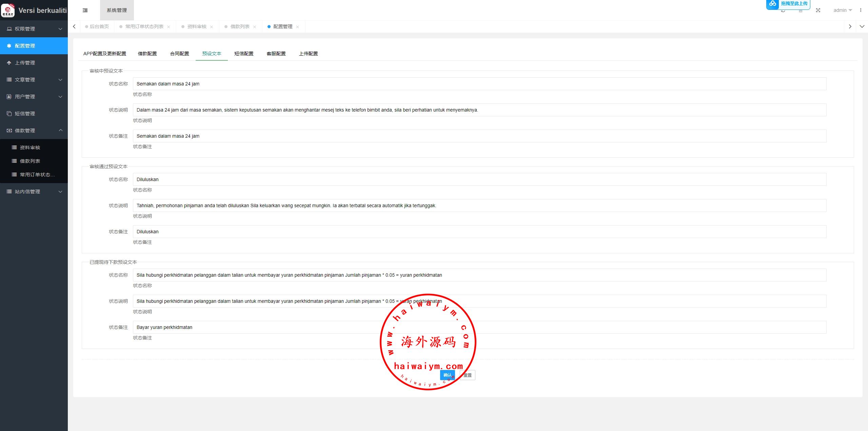Close the 资料审核 tab

point(212,27)
